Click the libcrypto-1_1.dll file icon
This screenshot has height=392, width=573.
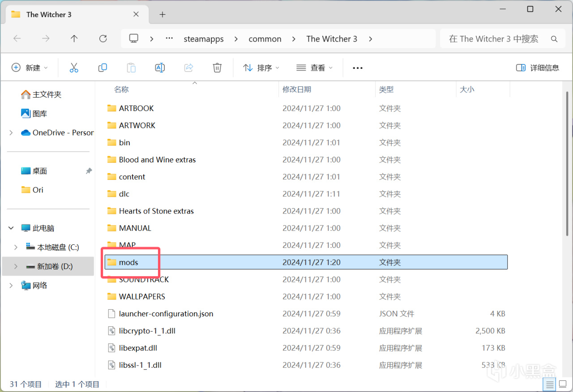[x=112, y=331]
